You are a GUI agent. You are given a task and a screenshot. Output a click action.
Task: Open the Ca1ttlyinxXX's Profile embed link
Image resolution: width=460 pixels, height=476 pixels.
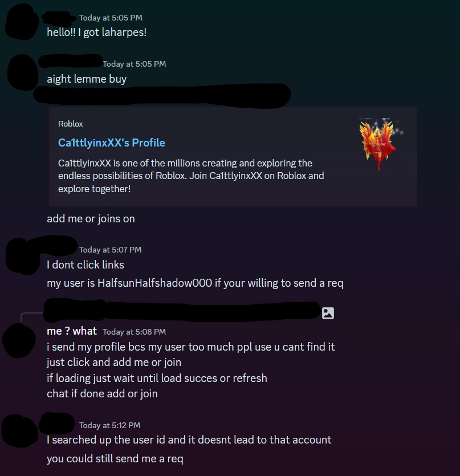pyautogui.click(x=111, y=143)
